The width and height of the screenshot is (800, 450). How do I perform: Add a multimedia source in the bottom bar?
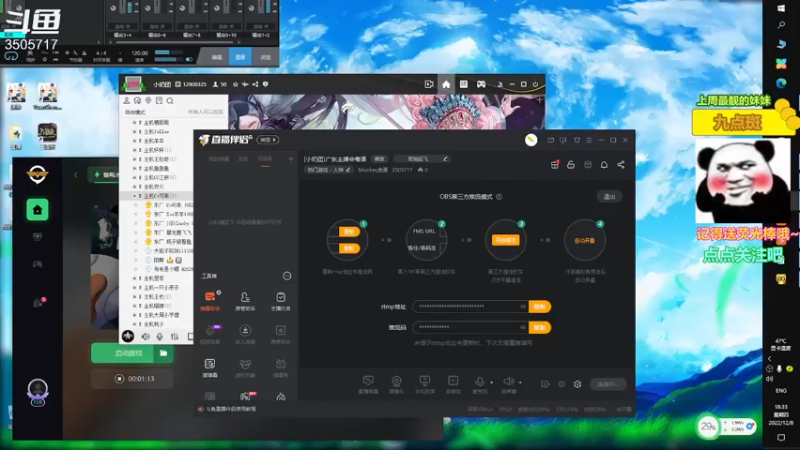click(x=453, y=384)
